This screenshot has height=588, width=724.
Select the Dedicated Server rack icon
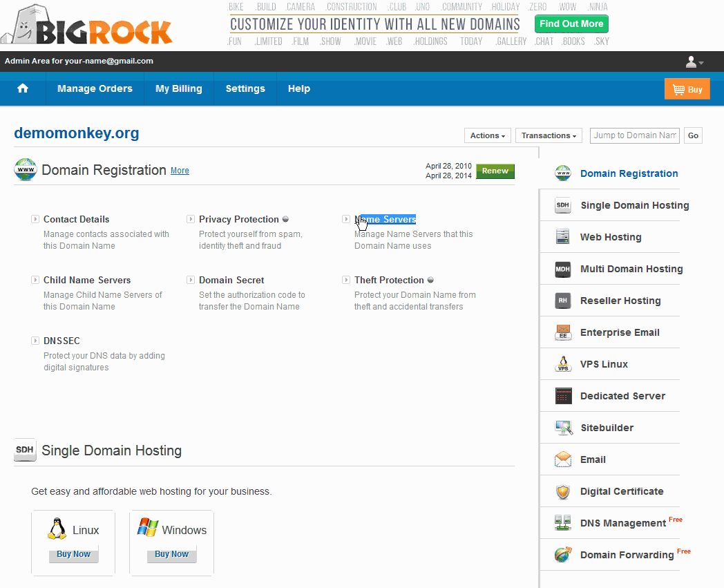pos(563,396)
